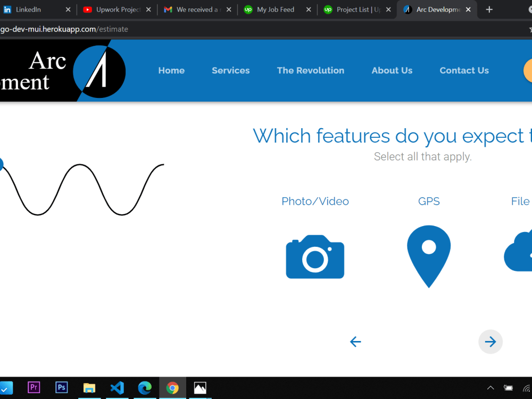Close the Upwork Project YouTube tab
532x399 pixels.
(x=148, y=10)
